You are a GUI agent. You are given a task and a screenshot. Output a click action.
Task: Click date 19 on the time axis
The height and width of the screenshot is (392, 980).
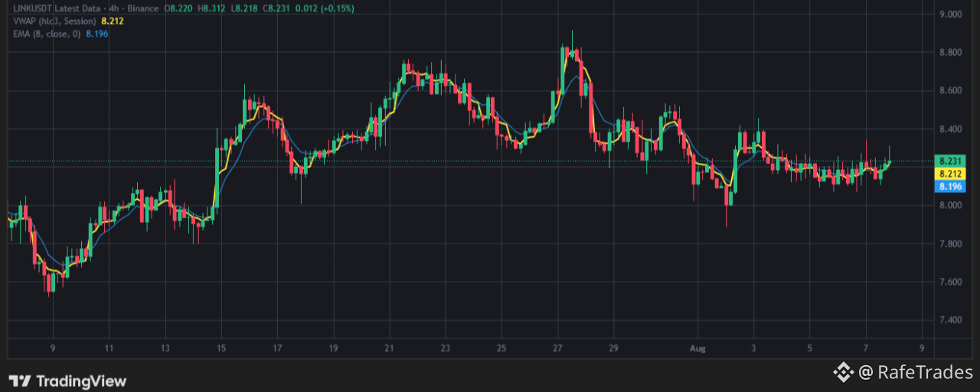point(333,348)
